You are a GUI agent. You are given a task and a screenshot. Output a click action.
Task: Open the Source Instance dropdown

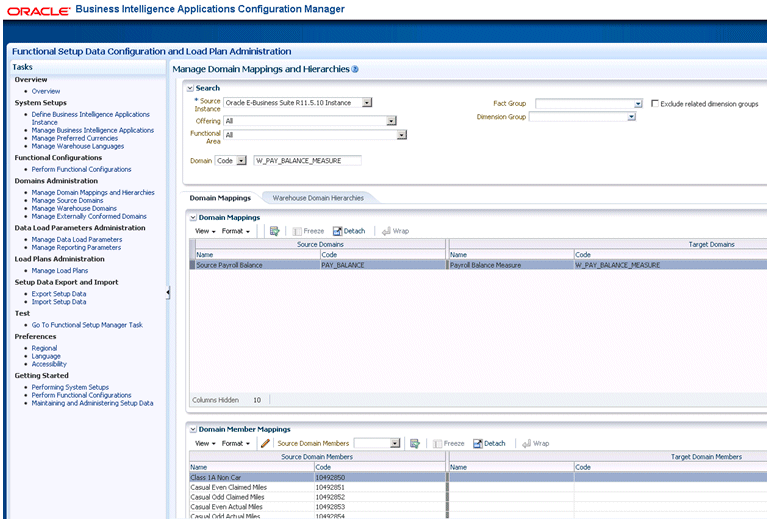(367, 102)
